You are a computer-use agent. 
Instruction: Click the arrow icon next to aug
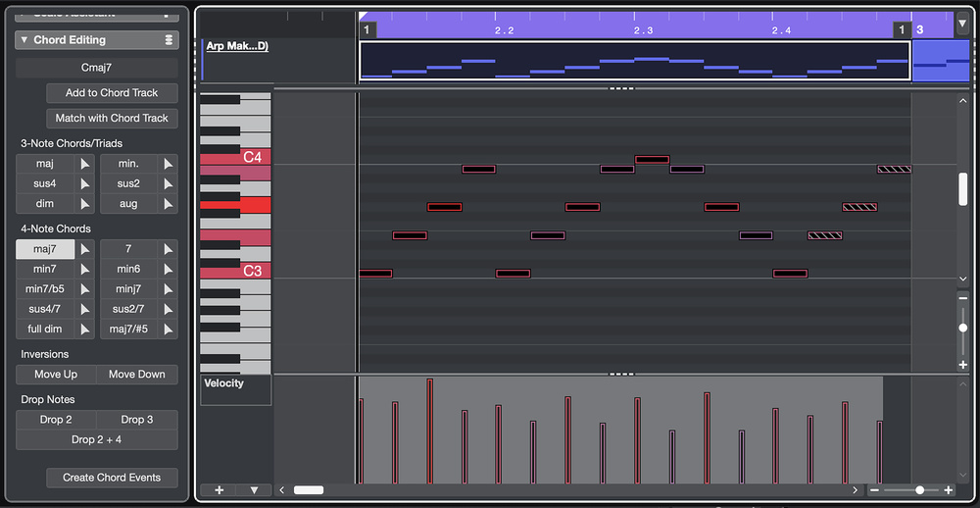pyautogui.click(x=169, y=204)
